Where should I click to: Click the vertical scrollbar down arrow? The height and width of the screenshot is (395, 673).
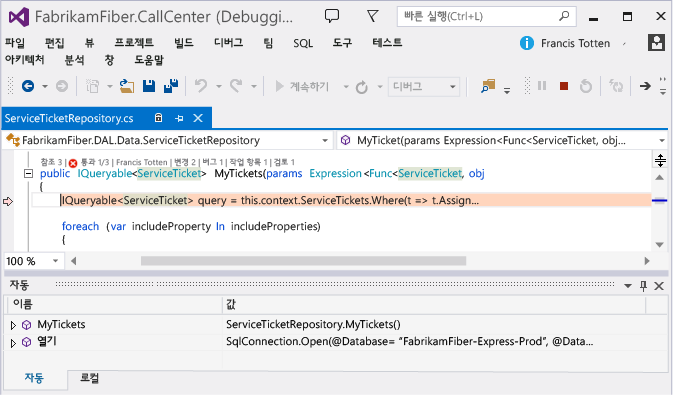pos(660,245)
